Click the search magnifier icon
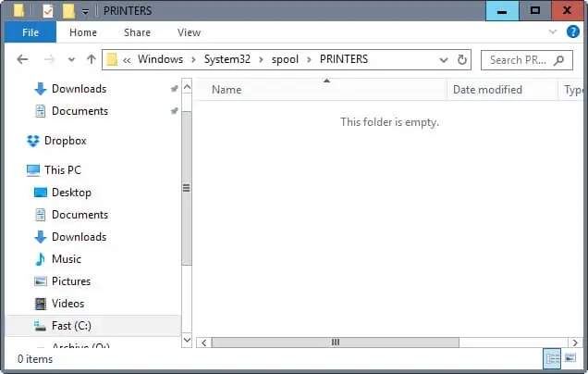The height and width of the screenshot is (374, 588). (558, 60)
